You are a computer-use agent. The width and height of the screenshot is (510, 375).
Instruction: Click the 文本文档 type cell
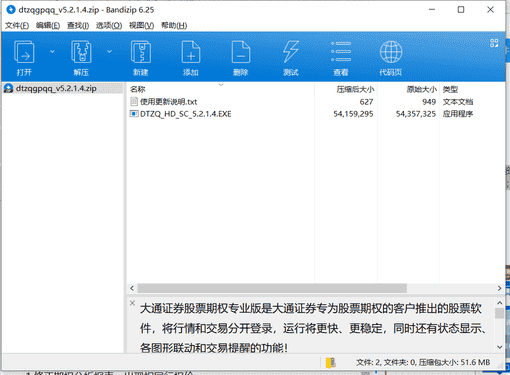click(458, 102)
